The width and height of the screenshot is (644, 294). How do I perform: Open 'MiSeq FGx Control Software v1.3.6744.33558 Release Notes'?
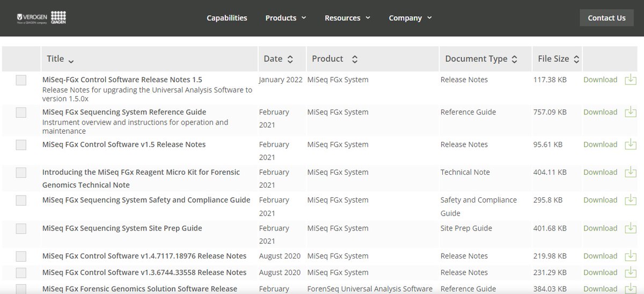(x=144, y=272)
